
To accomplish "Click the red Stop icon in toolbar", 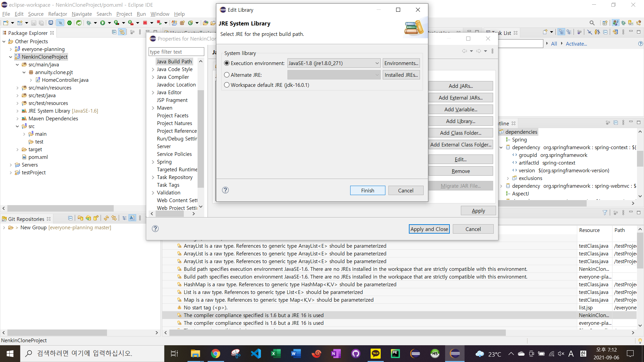I will [145, 23].
